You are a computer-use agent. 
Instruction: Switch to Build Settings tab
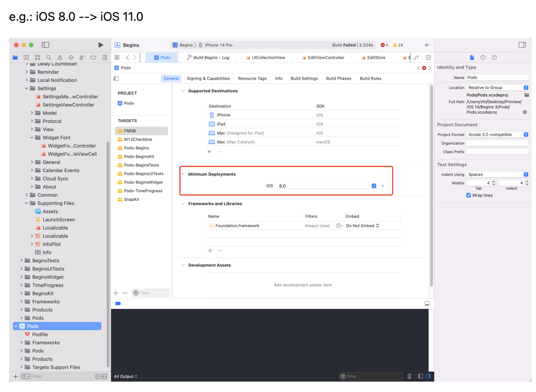[x=304, y=79]
